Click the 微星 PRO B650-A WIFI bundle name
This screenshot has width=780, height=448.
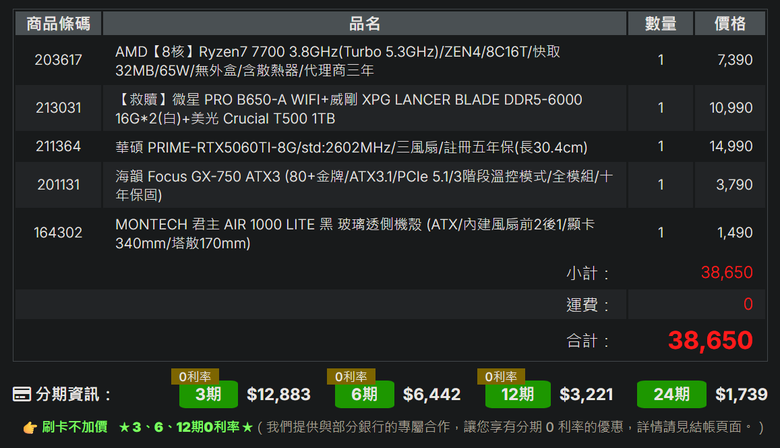(x=348, y=109)
